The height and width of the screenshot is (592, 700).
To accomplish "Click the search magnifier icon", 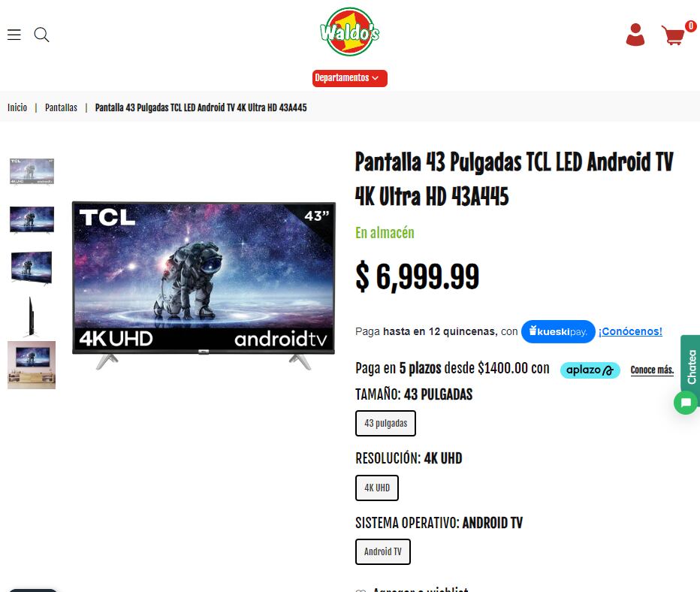I will (x=41, y=35).
